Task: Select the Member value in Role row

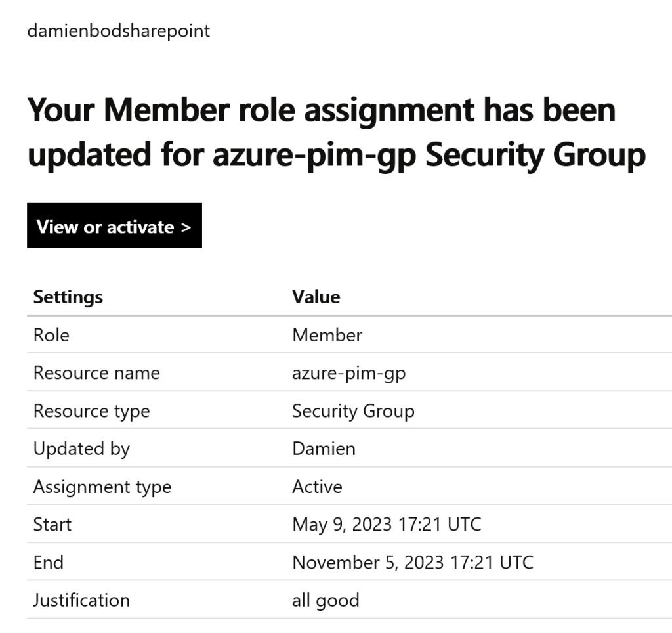Action: click(x=327, y=335)
